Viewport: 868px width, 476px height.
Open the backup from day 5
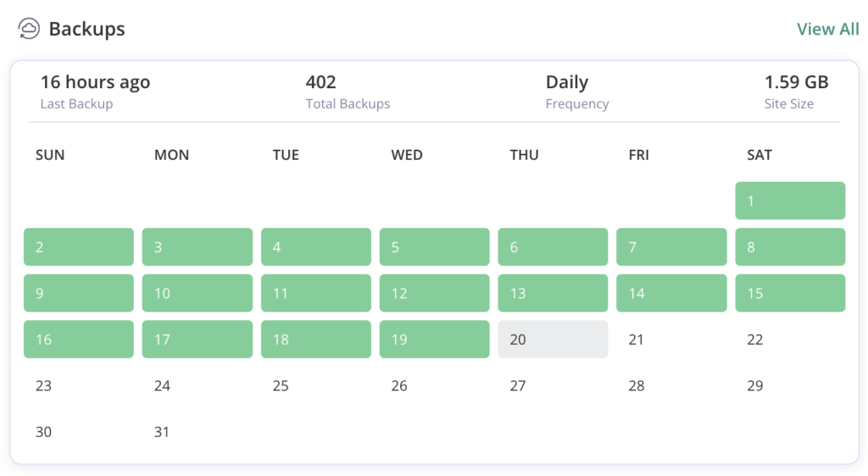434,247
